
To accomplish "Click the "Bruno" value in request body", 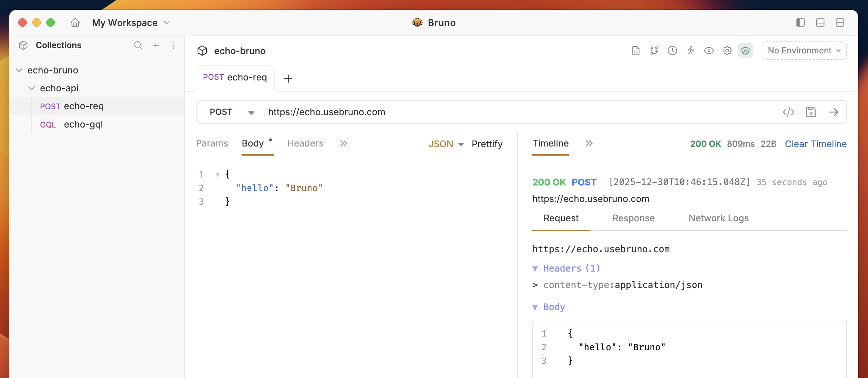I will (304, 188).
